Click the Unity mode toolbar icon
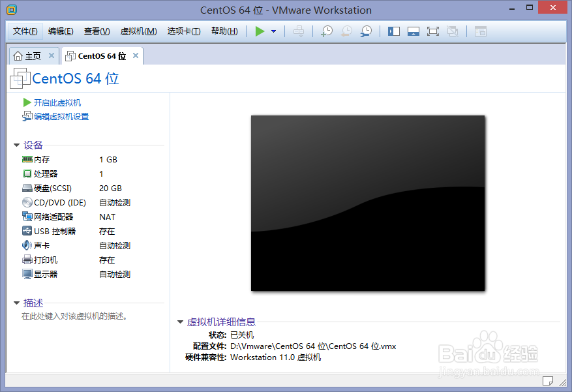Viewport: 572px width, 392px height. coord(453,32)
